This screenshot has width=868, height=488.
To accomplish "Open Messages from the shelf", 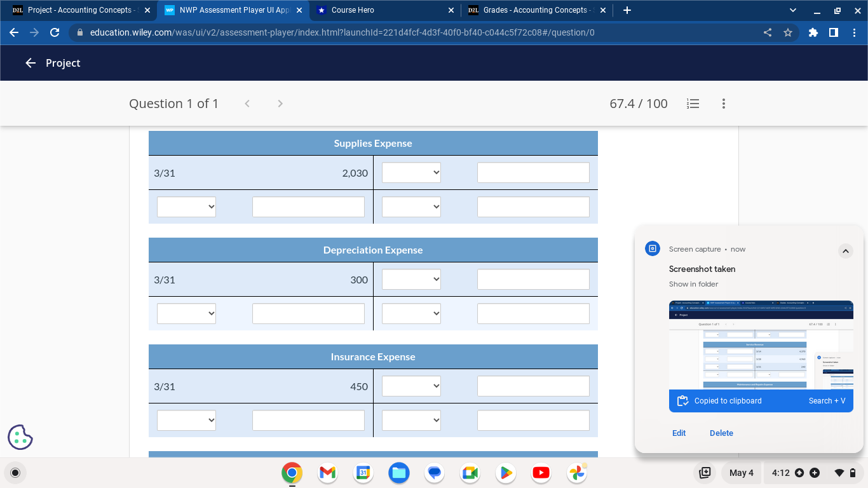I will coord(434,473).
